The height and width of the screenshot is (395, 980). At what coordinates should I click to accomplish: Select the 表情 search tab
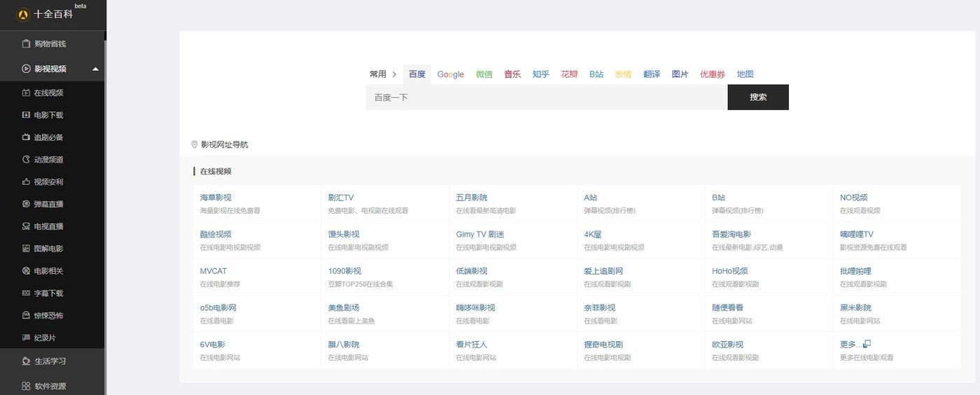click(623, 74)
